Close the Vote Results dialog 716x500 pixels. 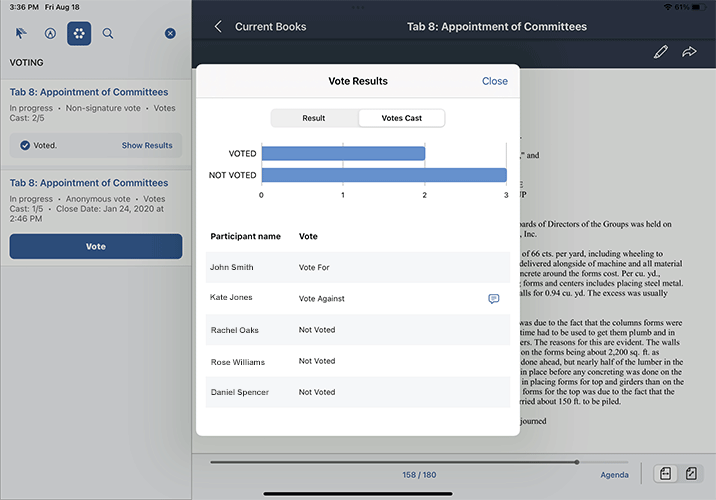pos(494,81)
